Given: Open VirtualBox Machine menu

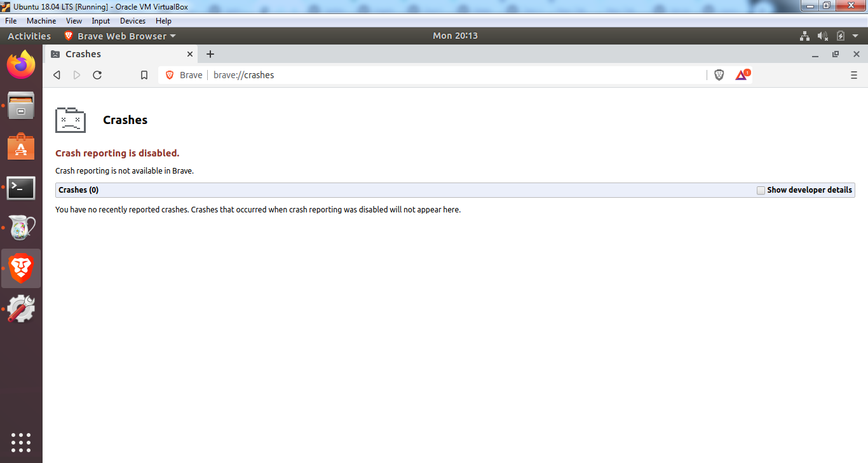Looking at the screenshot, I should click(41, 21).
